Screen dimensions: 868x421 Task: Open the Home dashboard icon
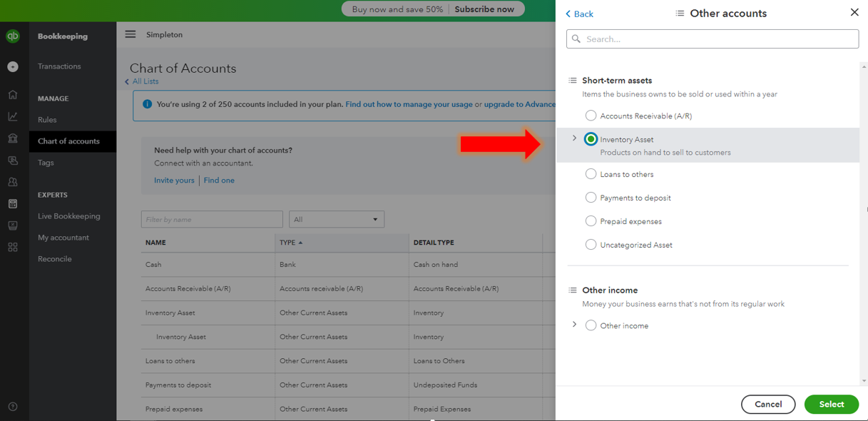click(13, 93)
